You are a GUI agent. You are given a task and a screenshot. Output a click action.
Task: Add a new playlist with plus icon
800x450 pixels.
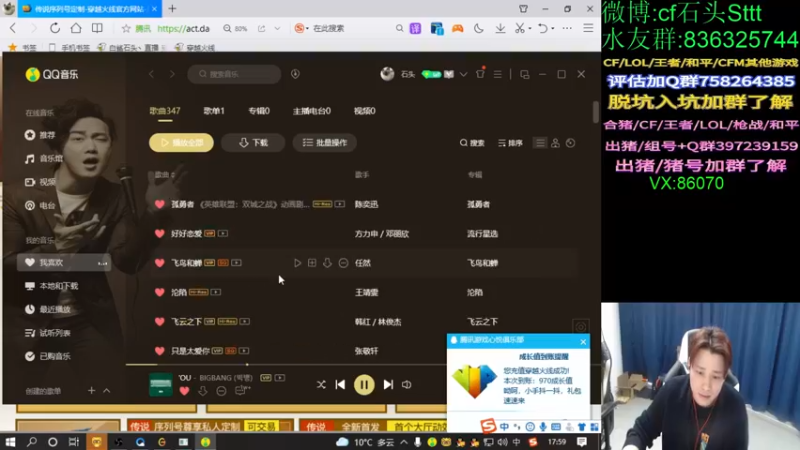91,390
